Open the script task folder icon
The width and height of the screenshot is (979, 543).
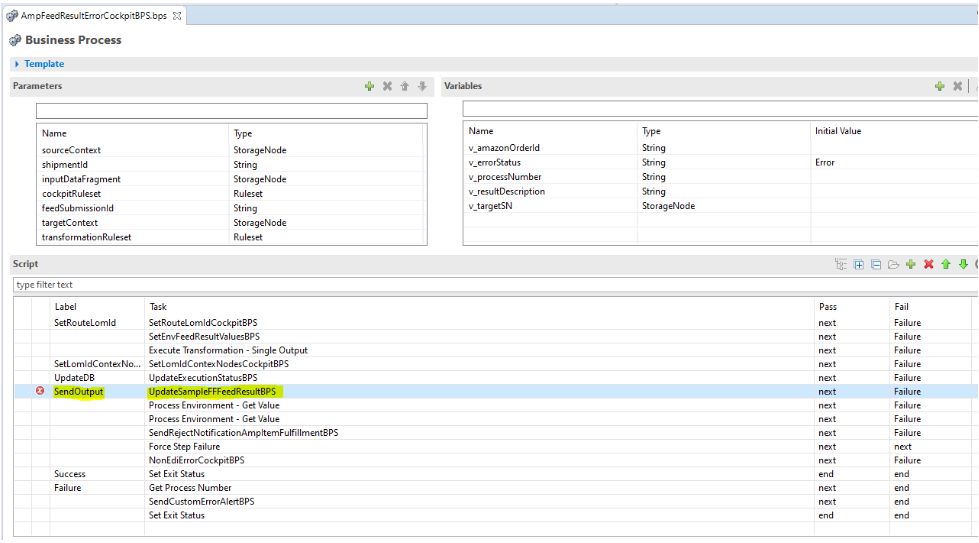[x=893, y=265]
